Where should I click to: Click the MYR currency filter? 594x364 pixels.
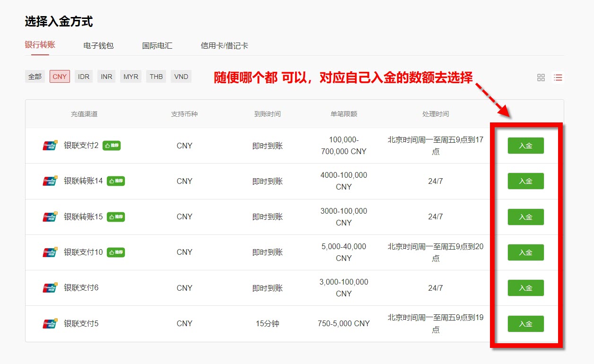point(131,76)
